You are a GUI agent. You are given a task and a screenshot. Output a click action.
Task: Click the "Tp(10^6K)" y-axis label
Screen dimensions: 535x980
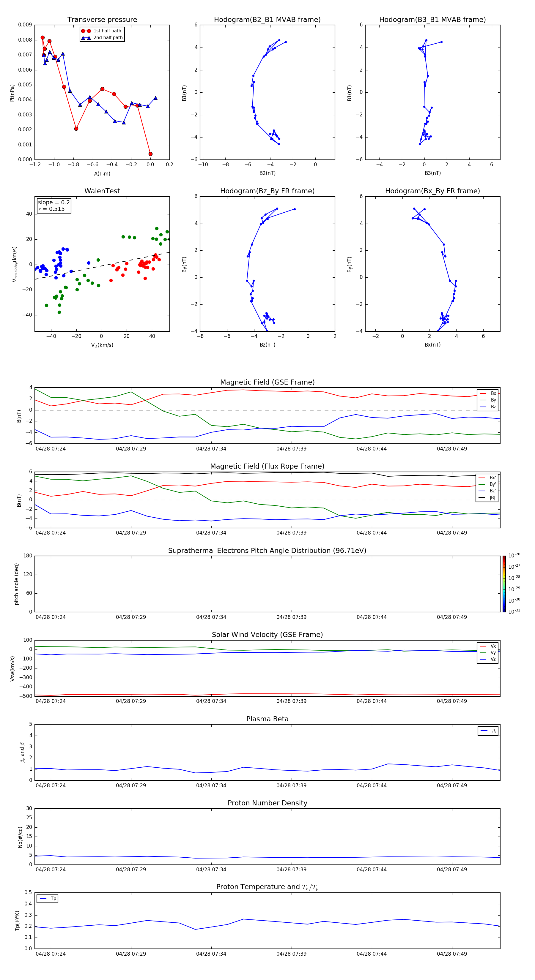(17, 921)
